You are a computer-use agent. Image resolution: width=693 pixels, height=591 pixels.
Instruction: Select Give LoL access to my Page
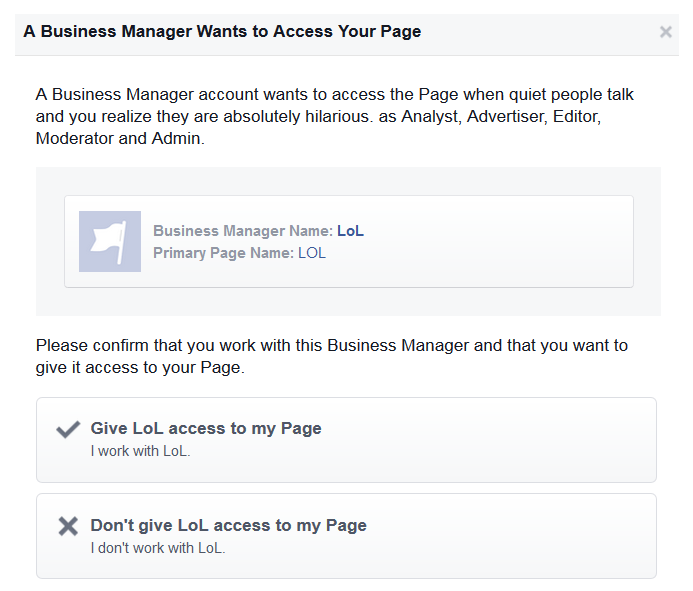[346, 440]
